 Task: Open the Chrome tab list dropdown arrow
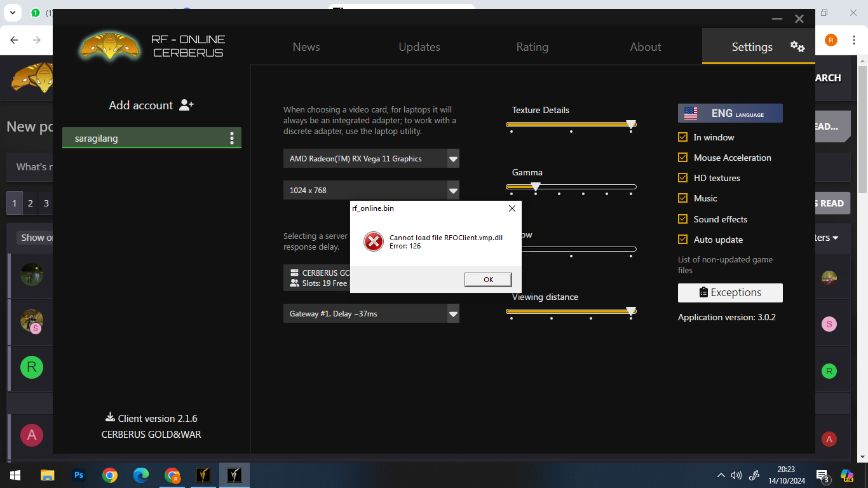[14, 13]
